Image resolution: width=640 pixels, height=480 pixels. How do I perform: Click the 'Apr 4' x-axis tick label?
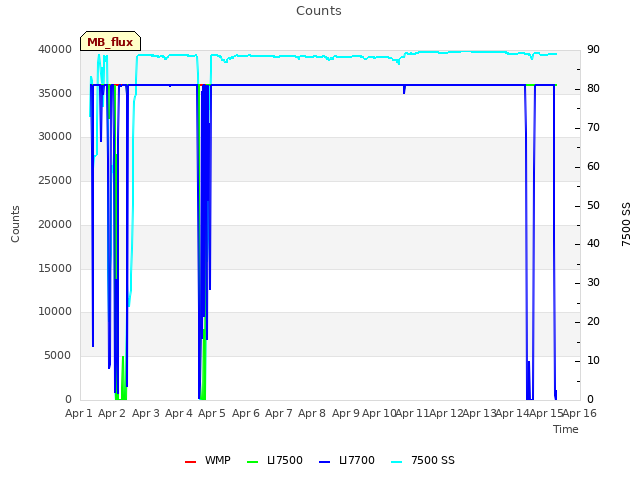coord(179,413)
